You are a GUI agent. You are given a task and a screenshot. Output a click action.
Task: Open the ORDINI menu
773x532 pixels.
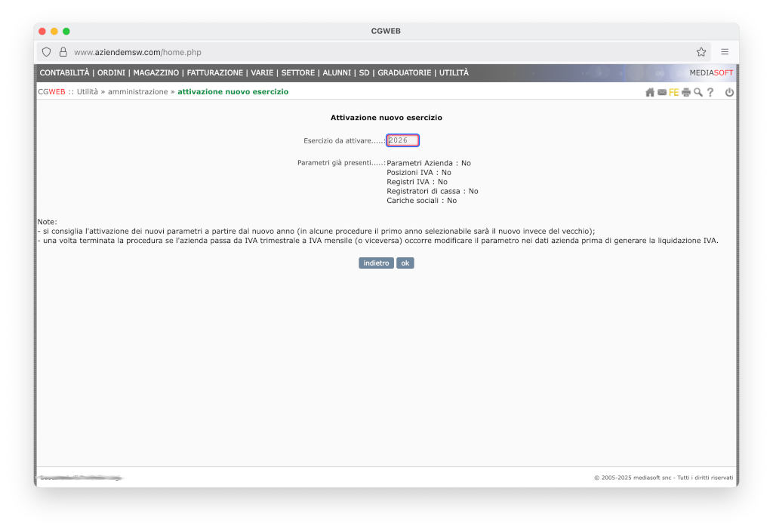click(111, 73)
